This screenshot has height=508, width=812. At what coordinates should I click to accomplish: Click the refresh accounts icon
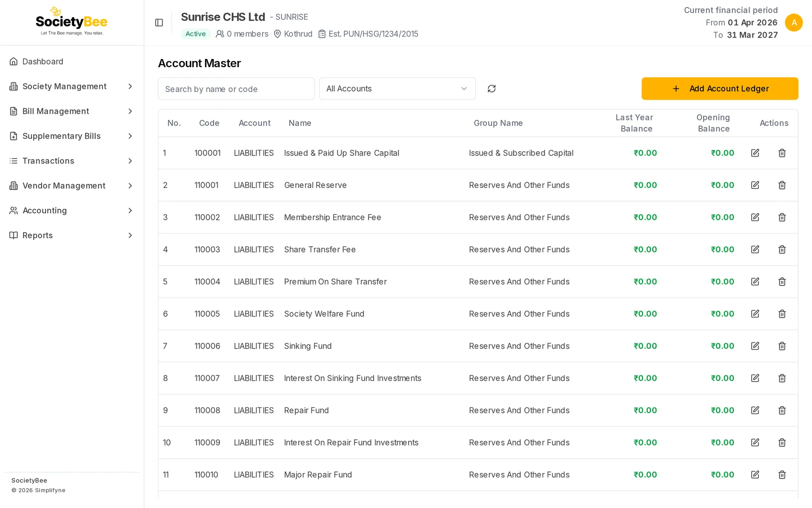(491, 89)
